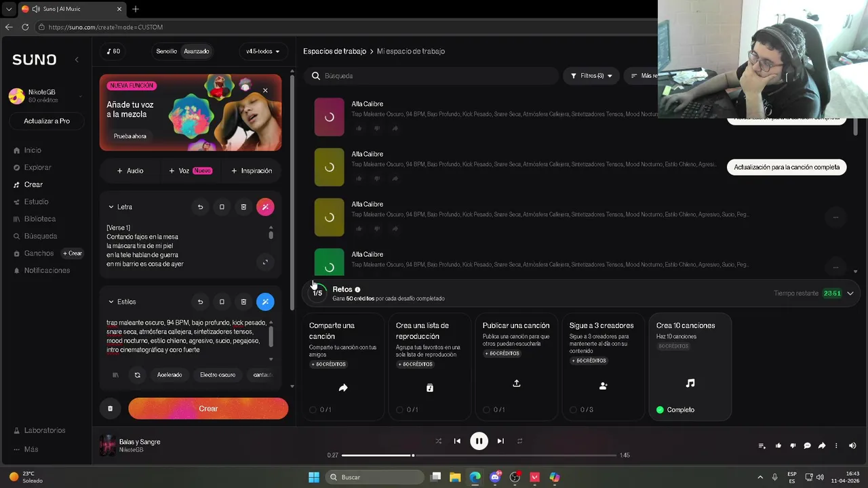868x488 pixels.
Task: Switch to Sencillo mode
Action: [x=166, y=52]
